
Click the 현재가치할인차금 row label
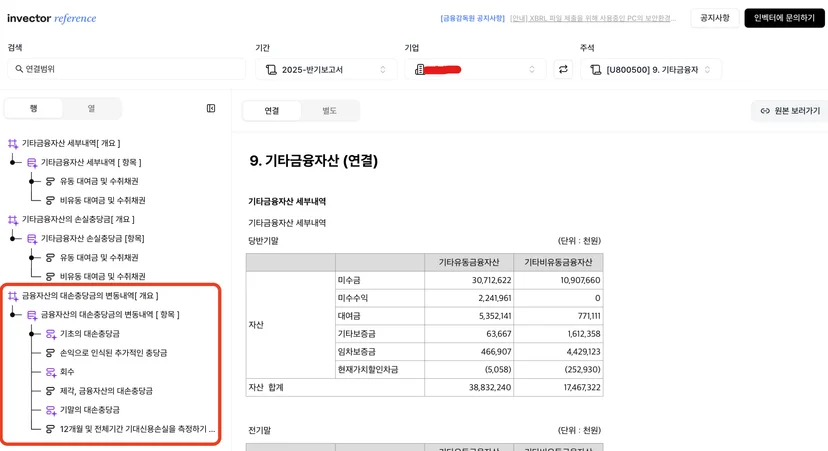pyautogui.click(x=368, y=370)
